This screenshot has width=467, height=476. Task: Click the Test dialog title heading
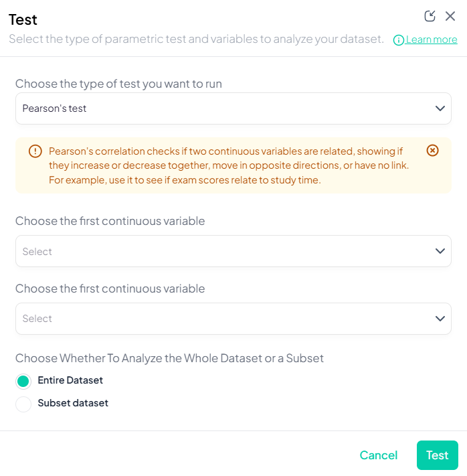click(23, 19)
